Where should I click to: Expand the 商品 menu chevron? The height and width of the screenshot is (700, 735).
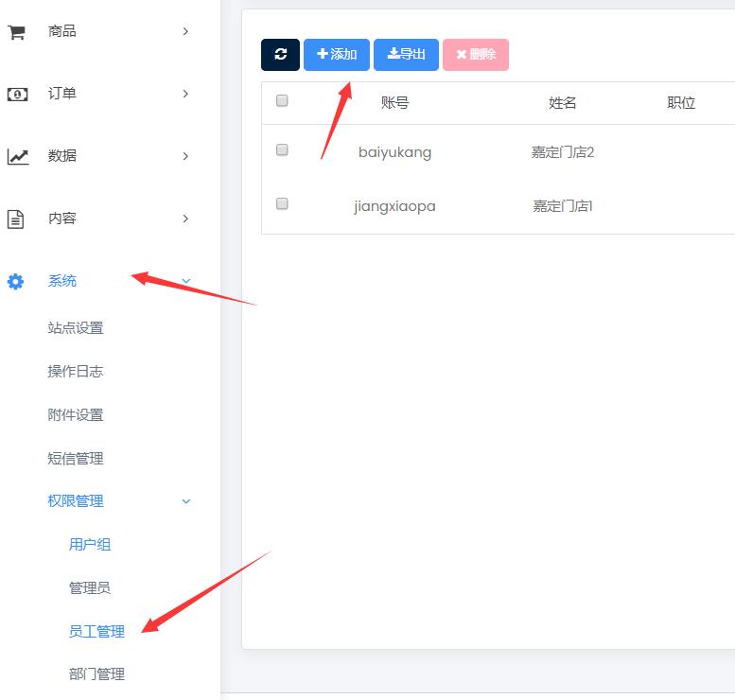coord(185,31)
